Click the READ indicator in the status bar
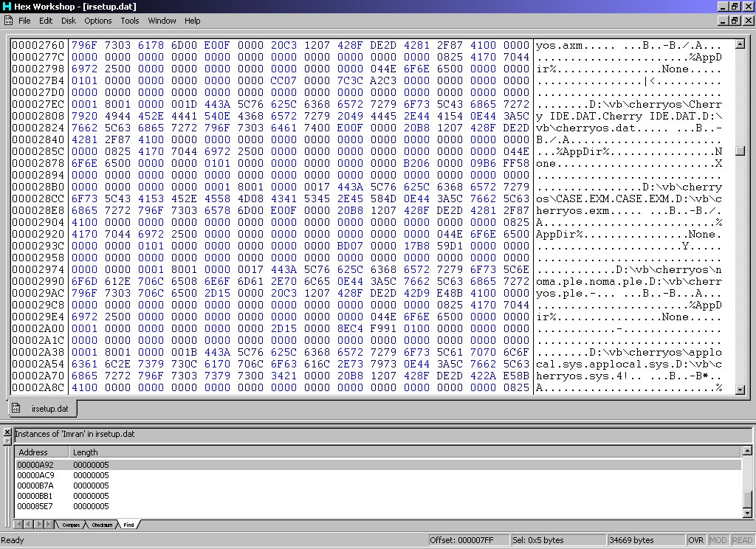The width and height of the screenshot is (756, 549). coord(742,540)
